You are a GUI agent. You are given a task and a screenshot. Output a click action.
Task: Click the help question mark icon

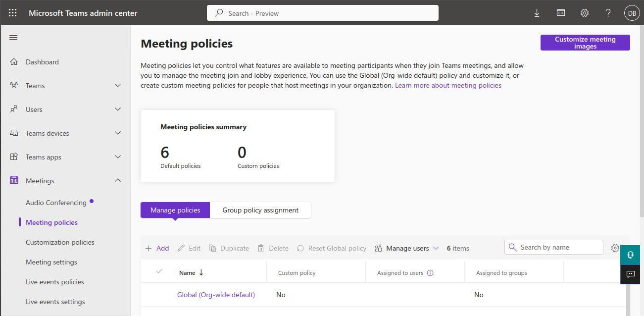[x=608, y=13]
